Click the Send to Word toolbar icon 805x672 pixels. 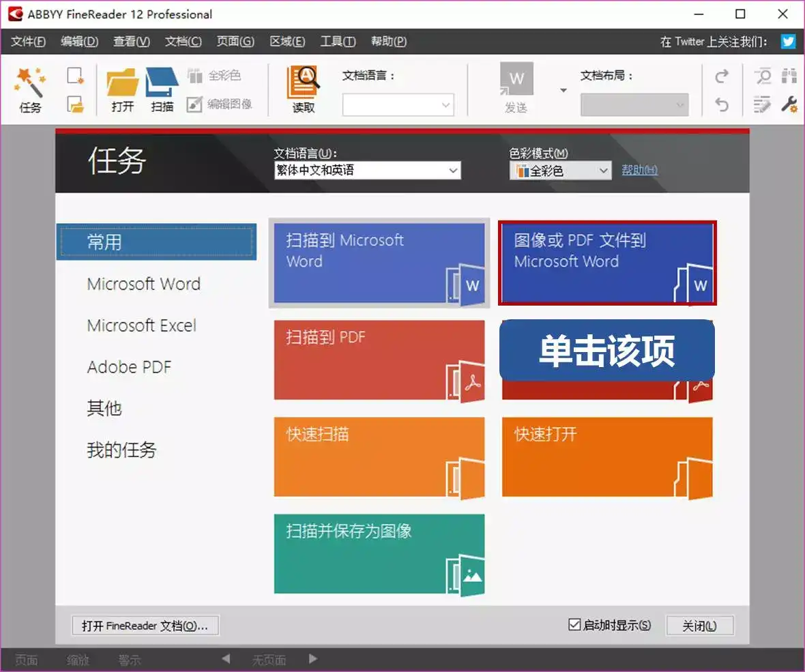tap(516, 88)
